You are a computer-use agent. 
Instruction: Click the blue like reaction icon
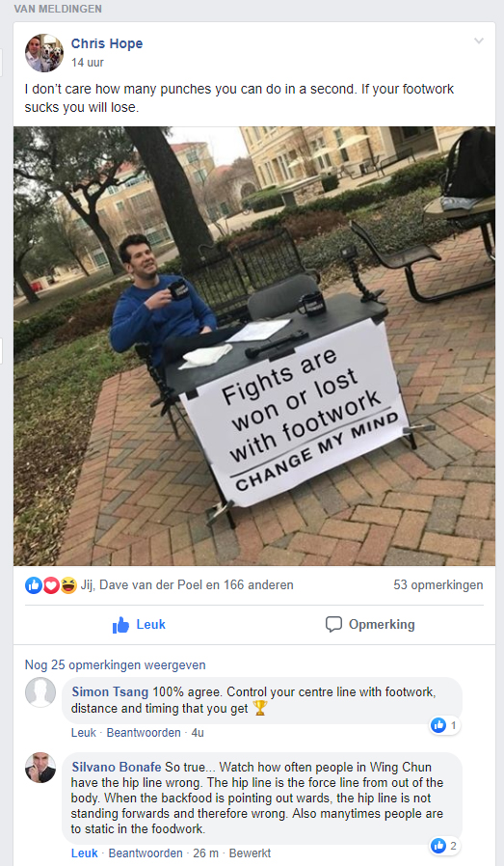[x=33, y=584]
